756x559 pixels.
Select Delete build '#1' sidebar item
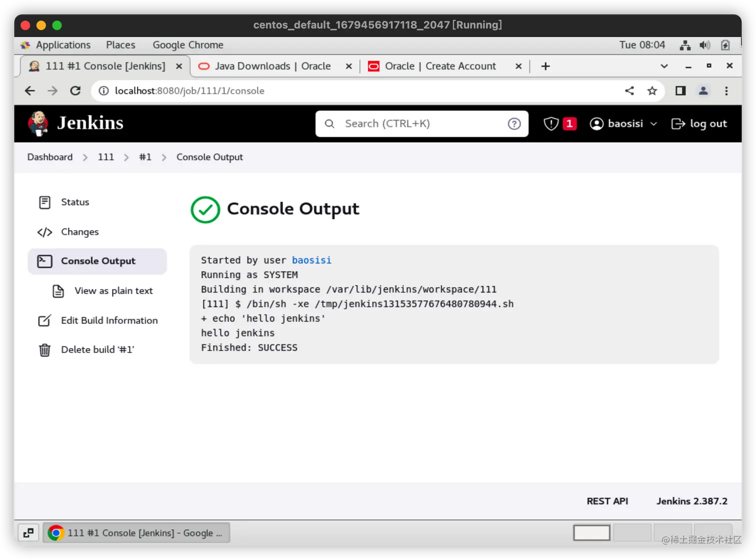[x=97, y=350]
